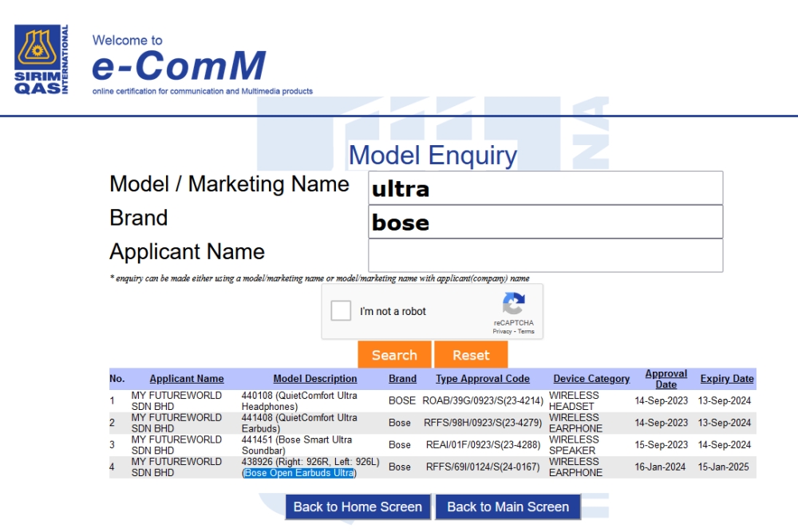Return via Back to Main Screen button
Screen dimensions: 798x532
tap(508, 506)
